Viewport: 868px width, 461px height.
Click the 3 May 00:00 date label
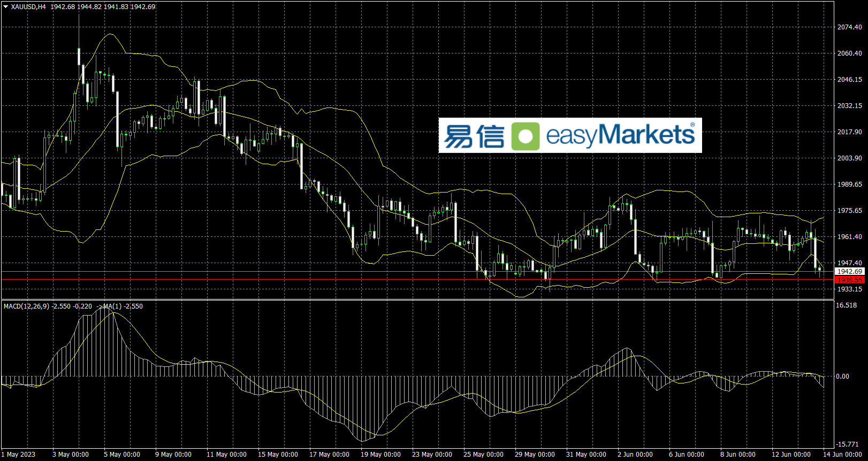71,455
